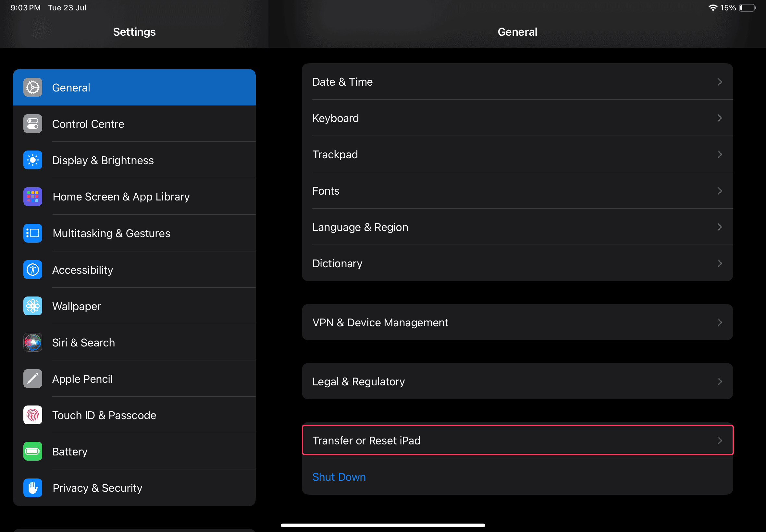Viewport: 766px width, 532px height.
Task: Open Keyboard settings via chevron
Action: (719, 118)
